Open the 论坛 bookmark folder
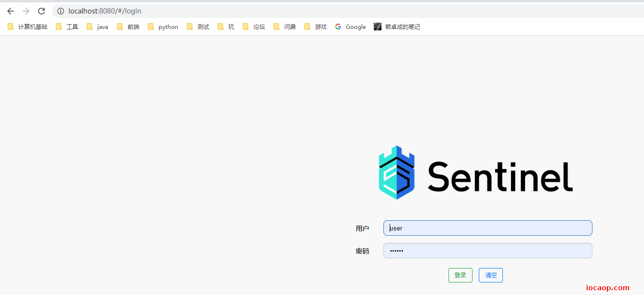 [x=254, y=27]
